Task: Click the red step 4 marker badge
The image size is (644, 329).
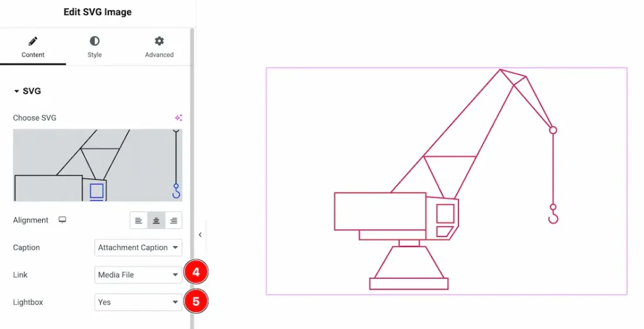Action: (196, 272)
